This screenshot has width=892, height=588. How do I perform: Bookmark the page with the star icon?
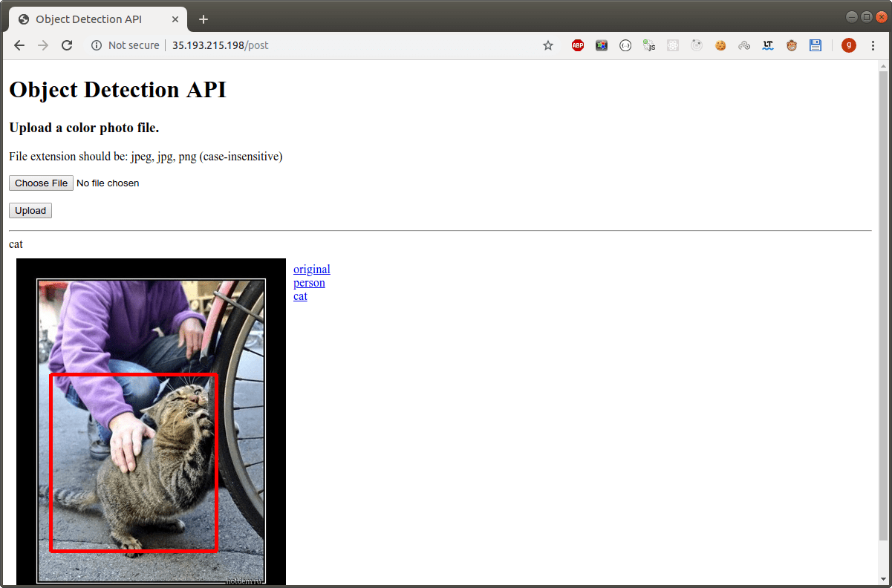[x=547, y=45]
